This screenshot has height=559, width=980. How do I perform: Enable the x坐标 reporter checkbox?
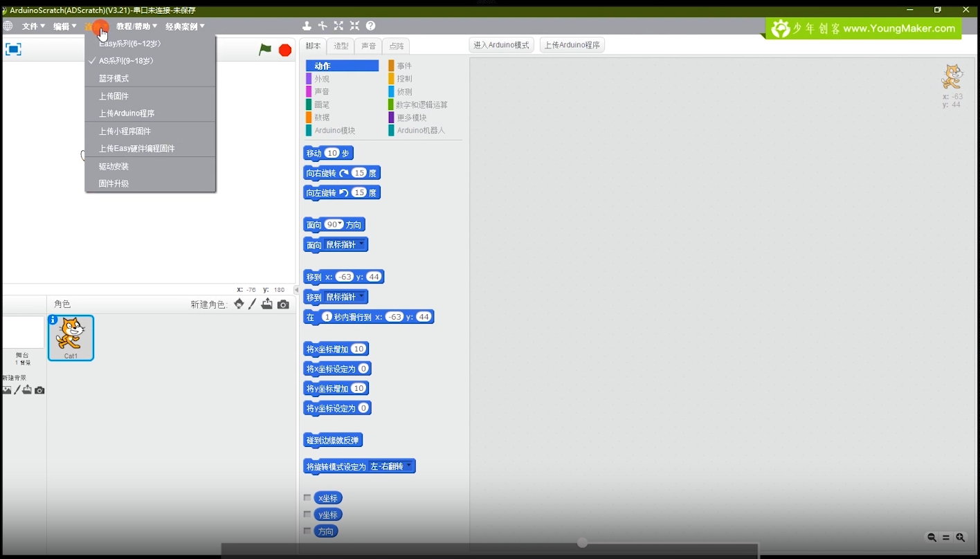click(307, 498)
